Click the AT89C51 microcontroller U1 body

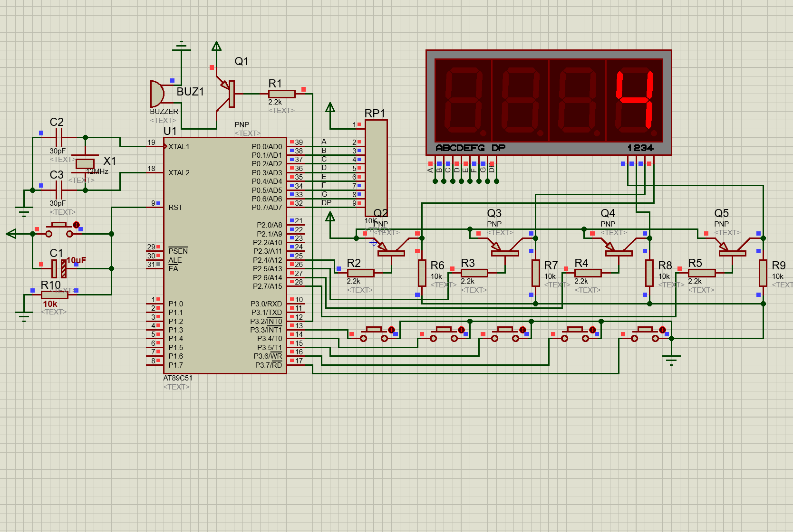click(x=225, y=256)
